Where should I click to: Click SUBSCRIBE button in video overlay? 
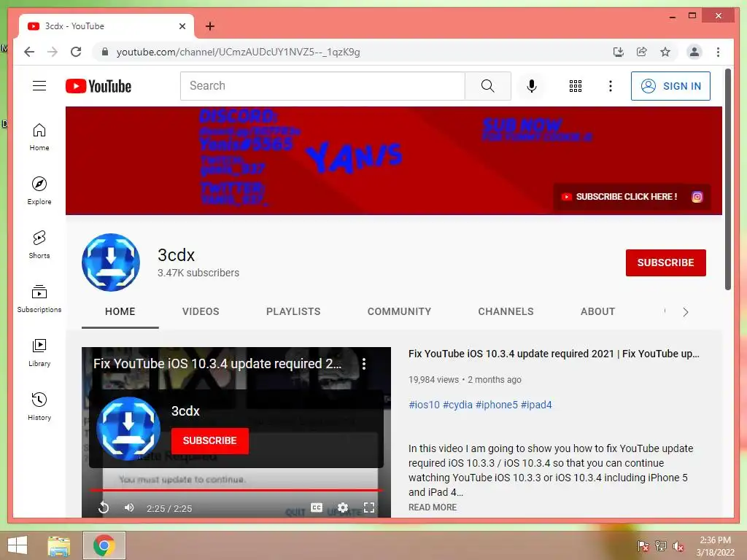point(209,440)
